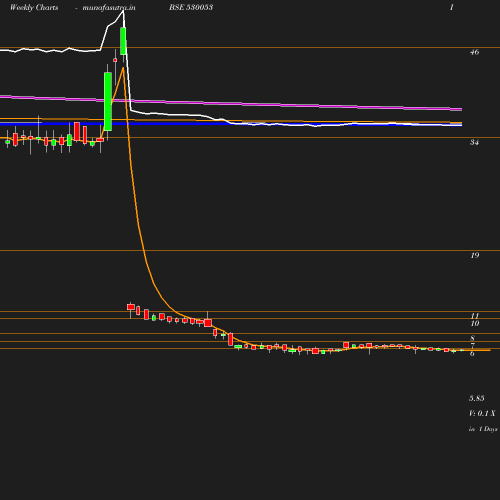Click the current price value 5.85
500x500 pixels.
pyautogui.click(x=477, y=398)
